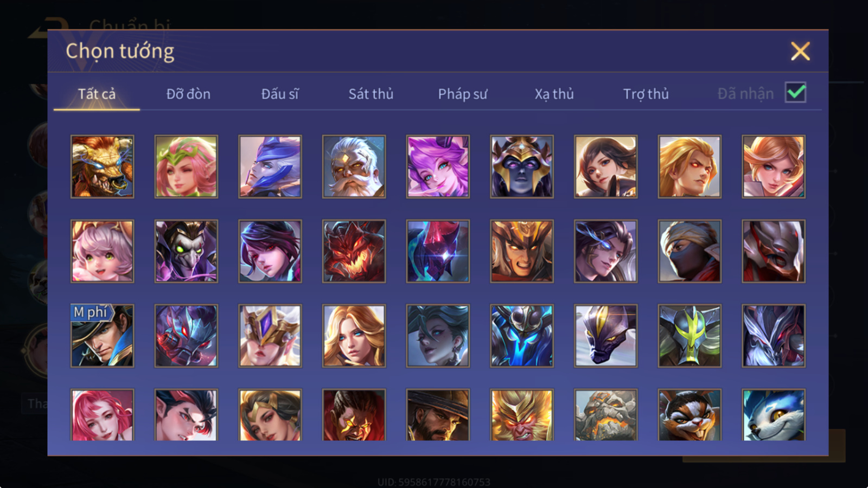Close the 'Chọn tướng' dialog
This screenshot has height=488, width=868.
pyautogui.click(x=800, y=52)
